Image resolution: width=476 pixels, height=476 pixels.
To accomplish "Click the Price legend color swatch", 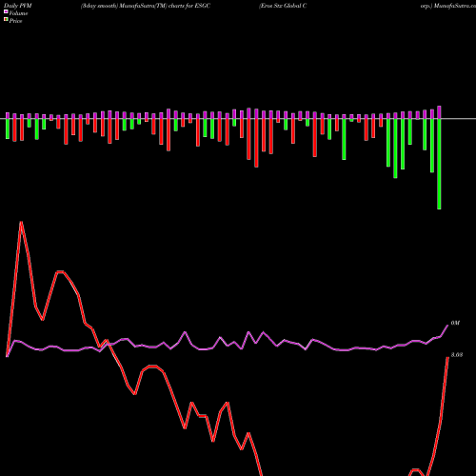I will (6, 20).
